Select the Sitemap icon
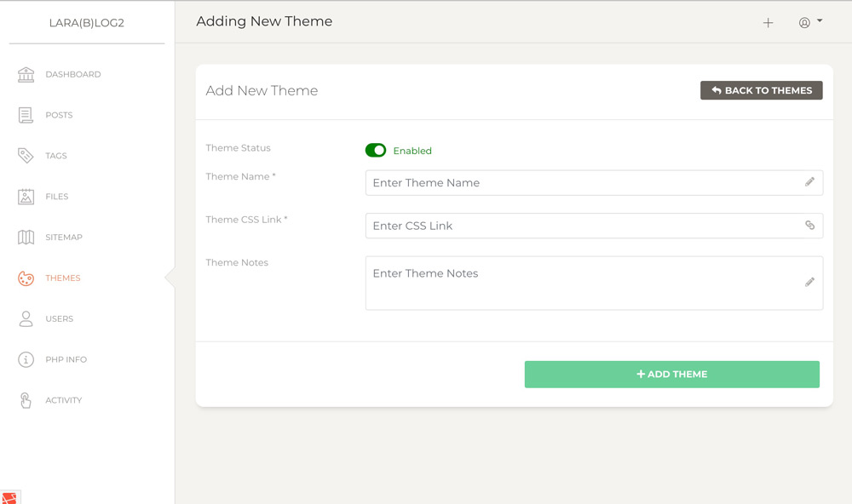This screenshot has height=504, width=852. [x=26, y=237]
